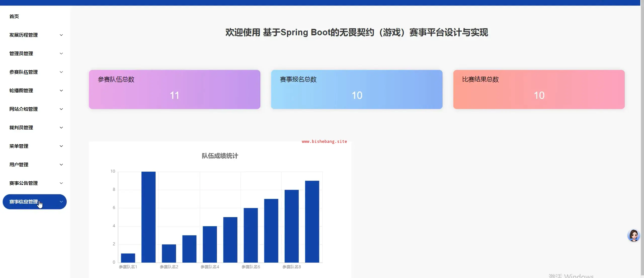
Task: Click chevron next to 裁判员管理
Action: 61,128
